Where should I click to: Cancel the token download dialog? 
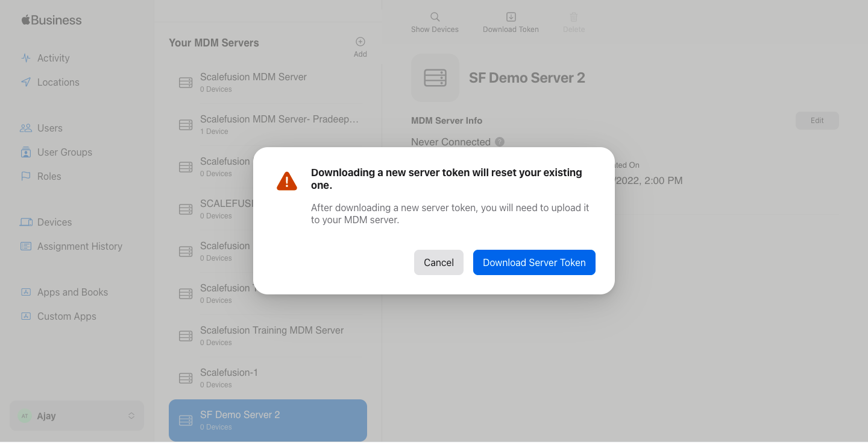[439, 262]
